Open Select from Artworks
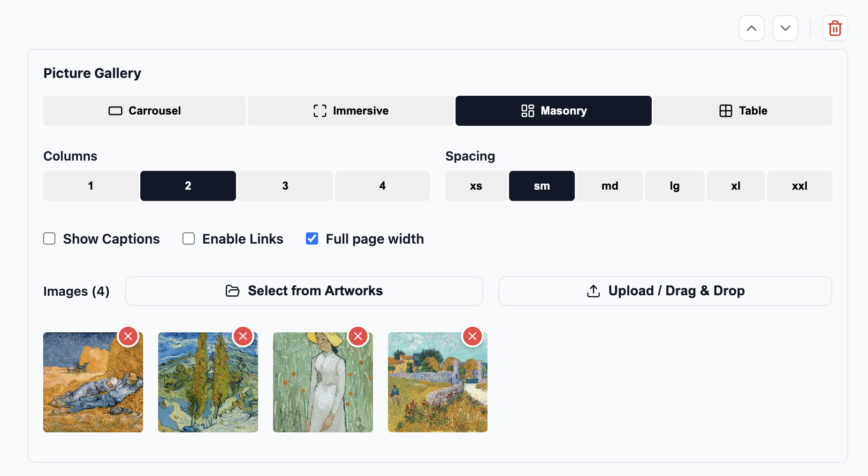 (304, 291)
